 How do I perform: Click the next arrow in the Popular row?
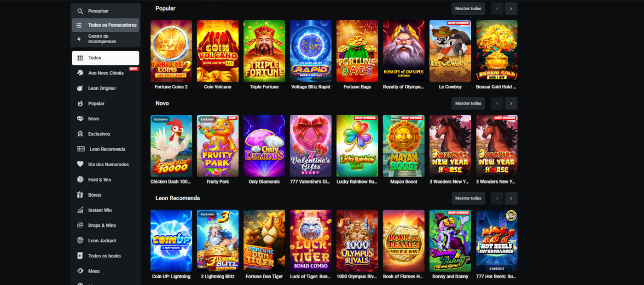coord(511,8)
